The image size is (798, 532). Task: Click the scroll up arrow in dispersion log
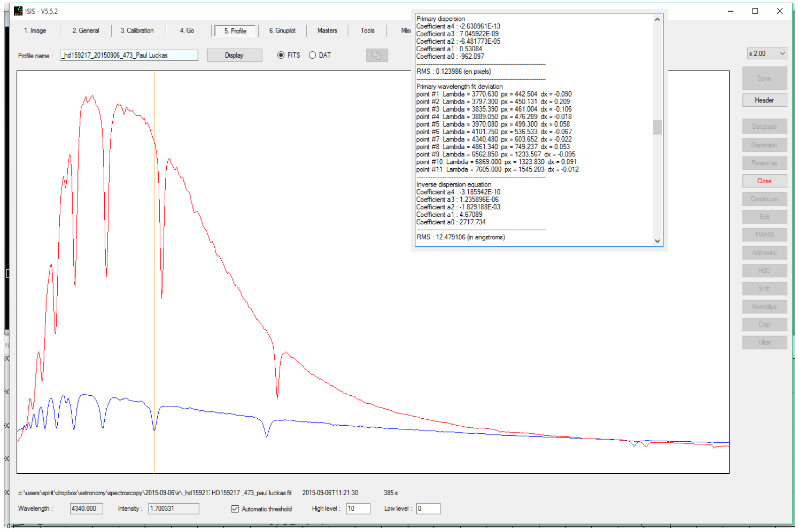click(657, 20)
